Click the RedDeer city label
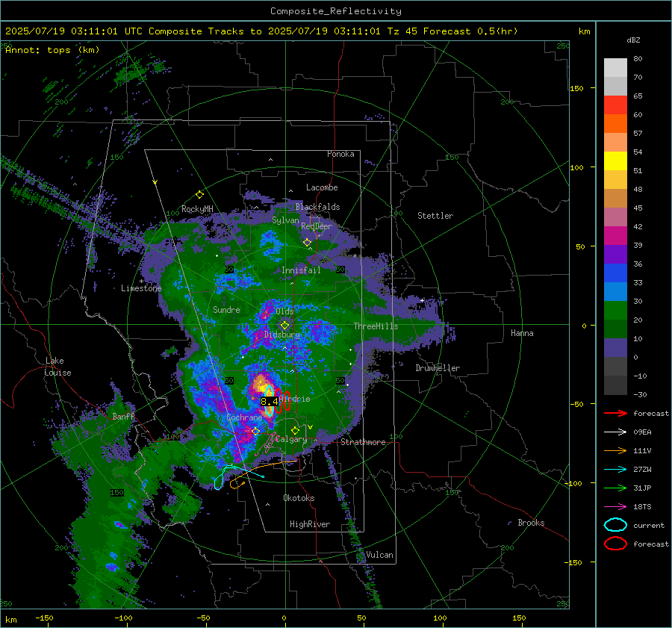 point(317,226)
